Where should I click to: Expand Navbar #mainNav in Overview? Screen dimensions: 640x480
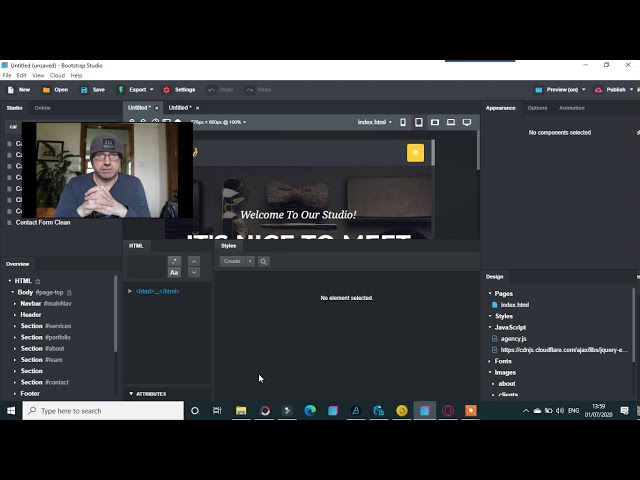click(x=15, y=304)
